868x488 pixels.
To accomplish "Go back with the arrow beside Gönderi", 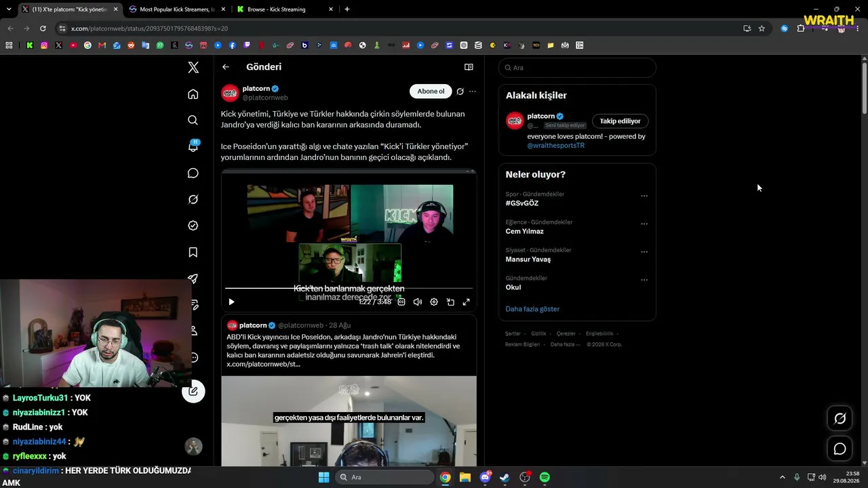I will tap(226, 67).
